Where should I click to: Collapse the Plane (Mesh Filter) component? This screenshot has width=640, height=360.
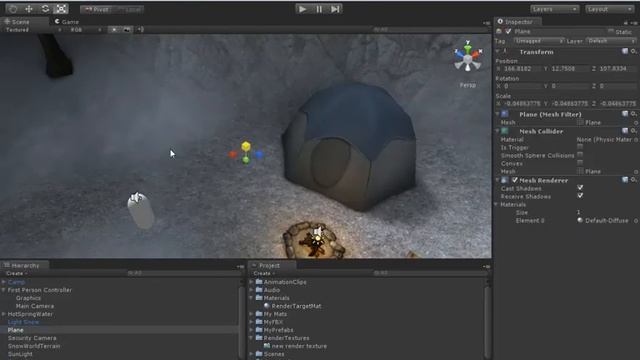pos(498,114)
